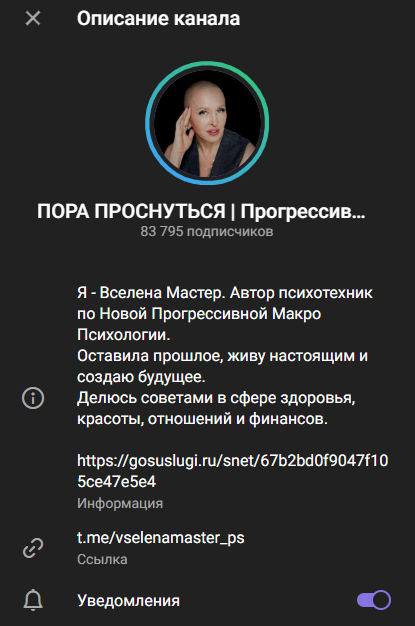Click the Оставила прошлое sentence
This screenshot has height=626, width=415.
click(222, 356)
